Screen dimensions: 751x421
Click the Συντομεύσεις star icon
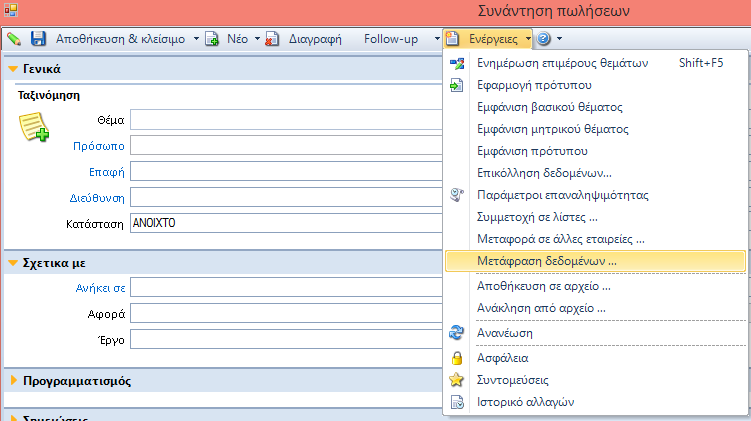pos(456,380)
